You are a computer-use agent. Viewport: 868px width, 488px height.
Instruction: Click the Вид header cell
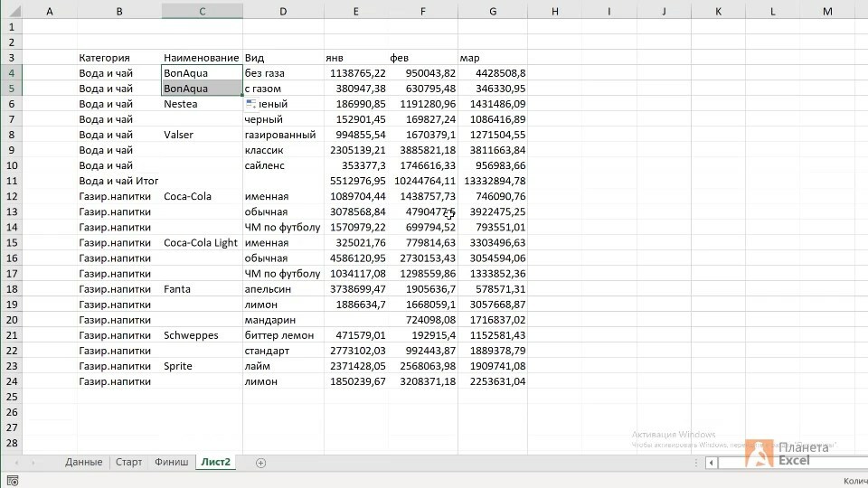point(283,58)
